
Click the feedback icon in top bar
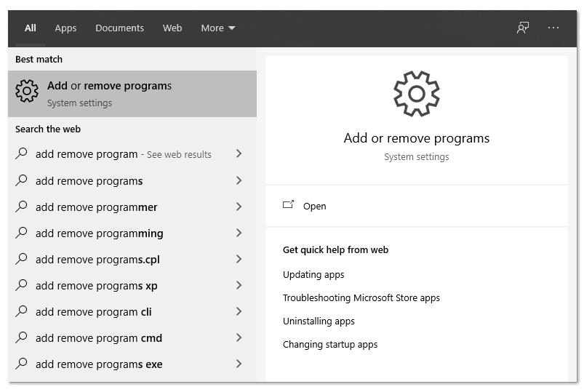pos(522,28)
